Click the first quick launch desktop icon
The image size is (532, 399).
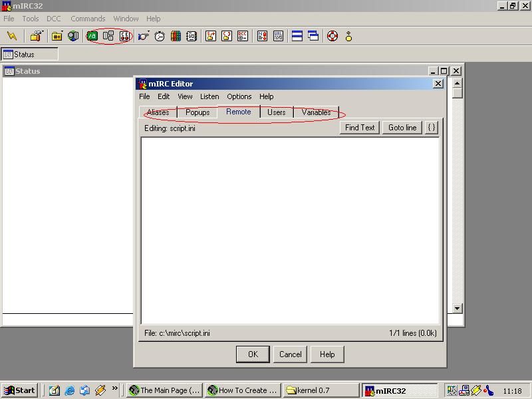click(55, 390)
